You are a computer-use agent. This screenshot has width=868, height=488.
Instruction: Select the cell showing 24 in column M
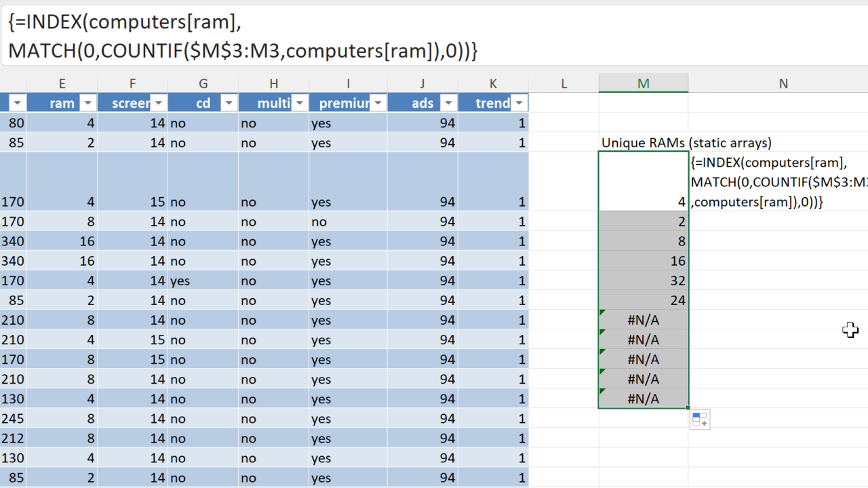643,300
